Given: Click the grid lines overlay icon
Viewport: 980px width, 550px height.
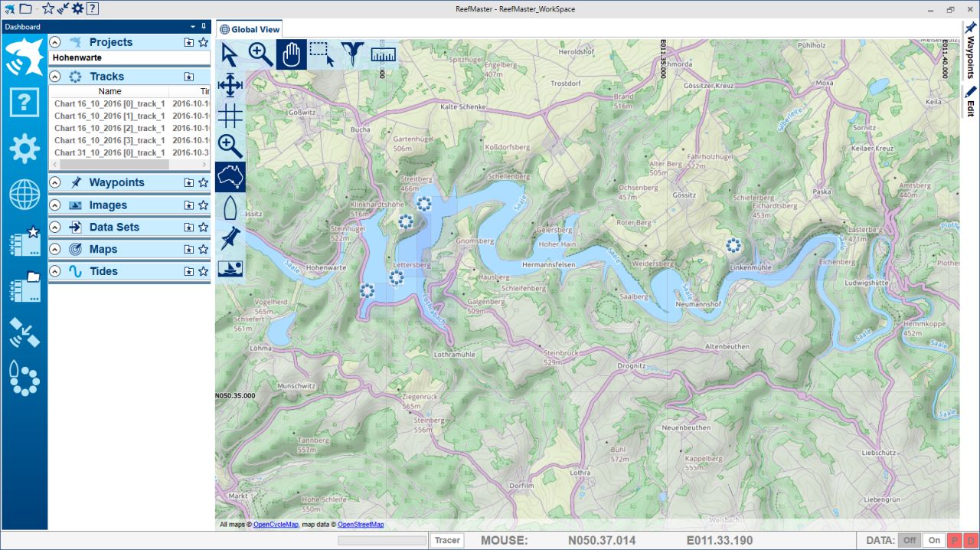Looking at the screenshot, I should tap(230, 116).
